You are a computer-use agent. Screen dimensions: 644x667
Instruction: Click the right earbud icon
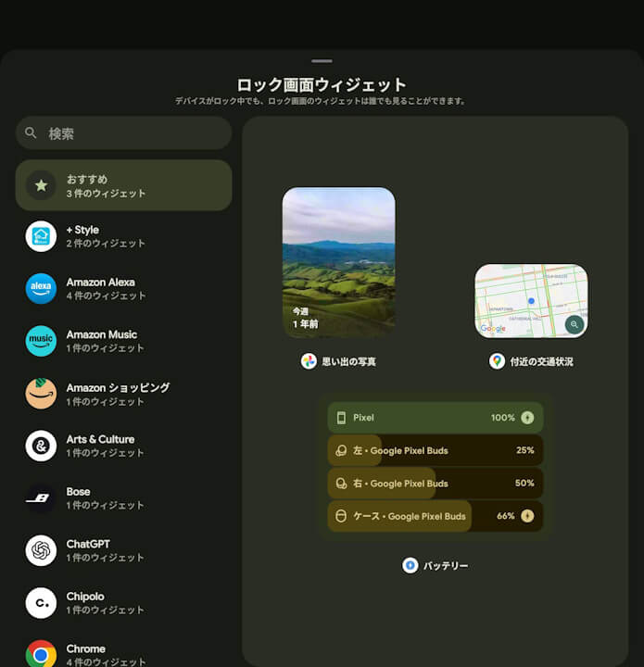point(341,484)
